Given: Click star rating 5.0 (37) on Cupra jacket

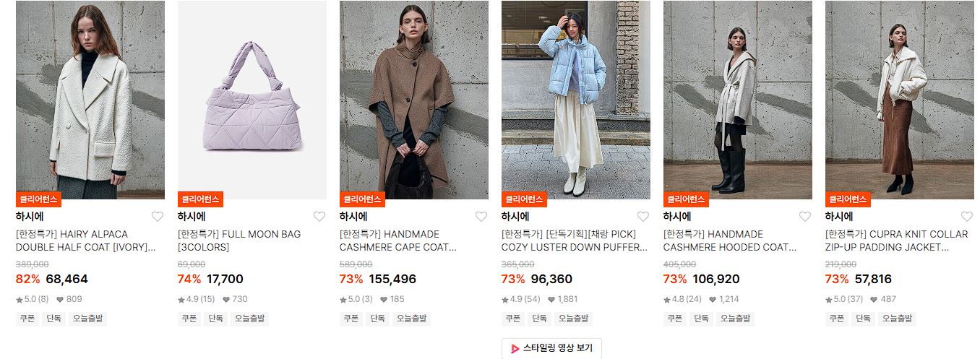Looking at the screenshot, I should point(845,299).
